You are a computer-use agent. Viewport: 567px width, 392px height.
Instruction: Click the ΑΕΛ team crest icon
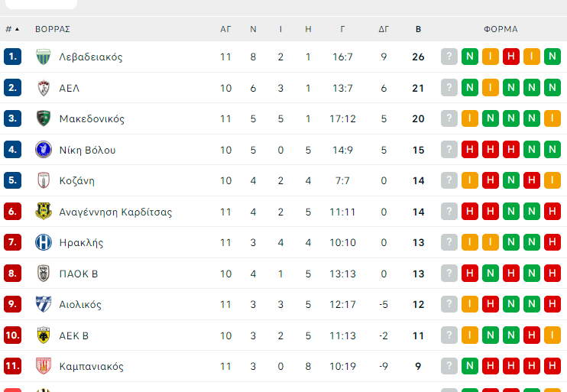click(x=44, y=88)
